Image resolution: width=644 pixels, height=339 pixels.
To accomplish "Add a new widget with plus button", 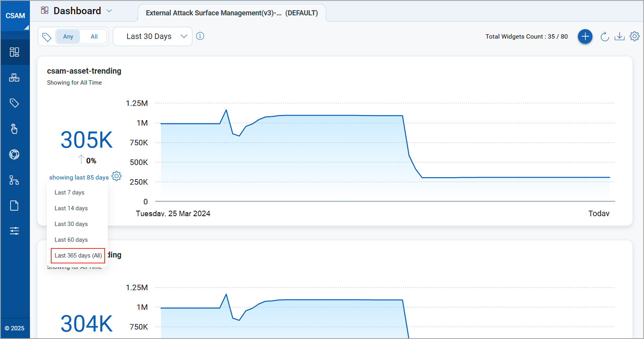I will click(x=585, y=37).
